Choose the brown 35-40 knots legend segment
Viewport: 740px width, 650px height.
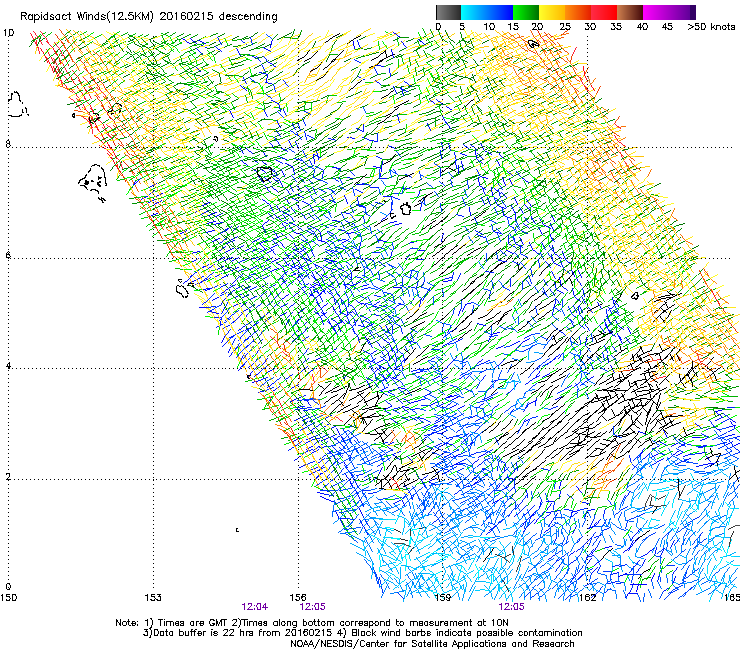pyautogui.click(x=630, y=12)
